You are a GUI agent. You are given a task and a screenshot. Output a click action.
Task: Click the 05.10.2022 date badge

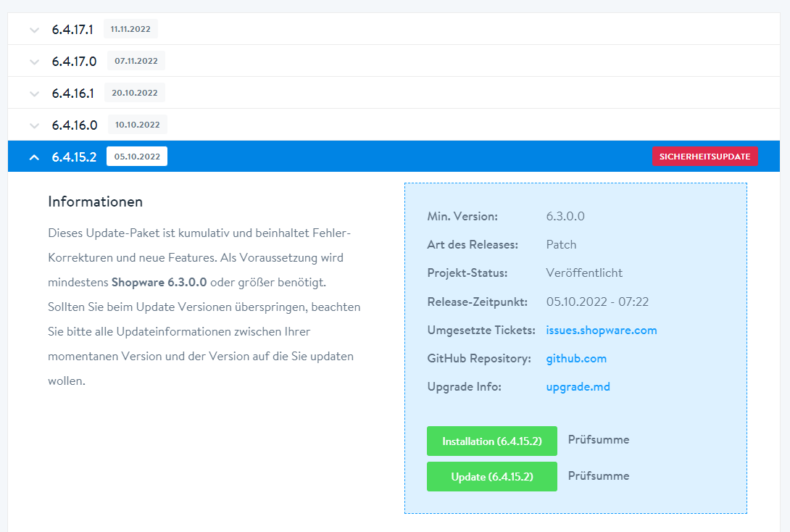coord(136,157)
